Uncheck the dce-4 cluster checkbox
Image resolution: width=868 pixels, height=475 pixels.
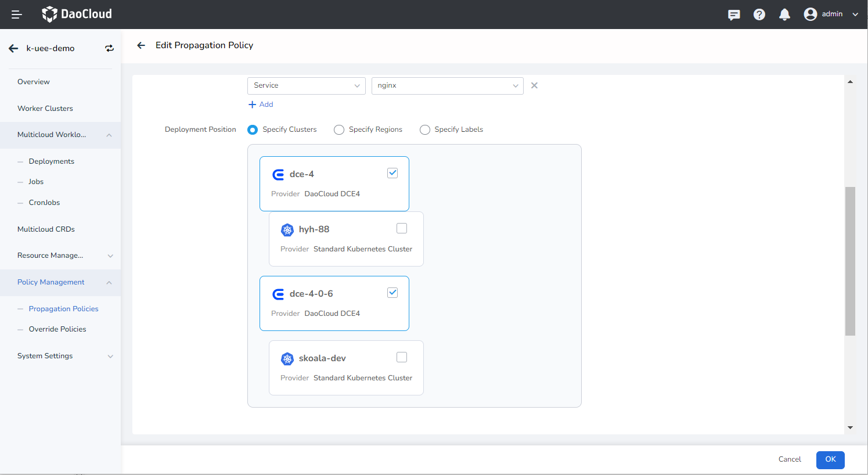[392, 173]
